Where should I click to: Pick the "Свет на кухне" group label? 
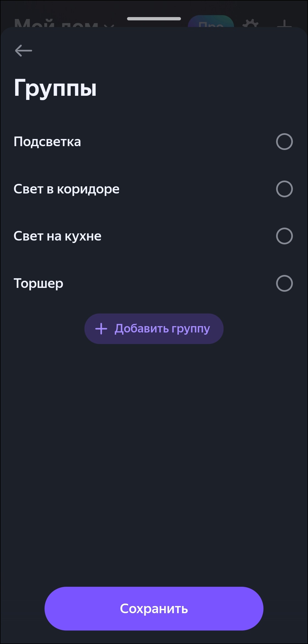click(x=57, y=236)
